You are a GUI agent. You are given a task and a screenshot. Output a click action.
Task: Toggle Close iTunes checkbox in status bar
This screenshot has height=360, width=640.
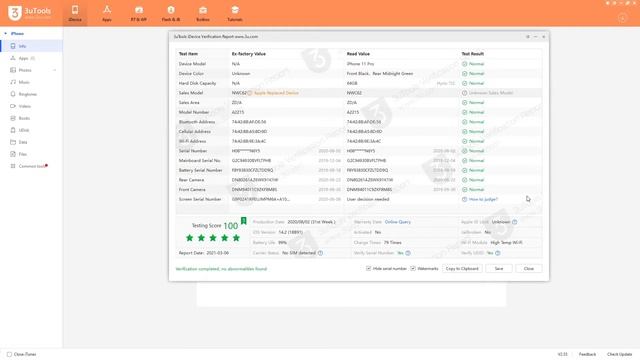[9, 354]
